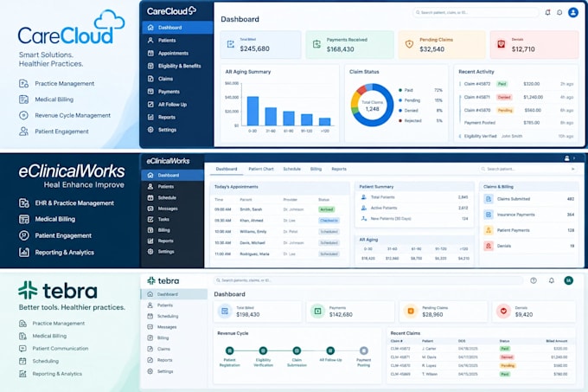This screenshot has width=588, height=392.
Task: Open eClinicalWorks user account menu
Action: pos(567,158)
